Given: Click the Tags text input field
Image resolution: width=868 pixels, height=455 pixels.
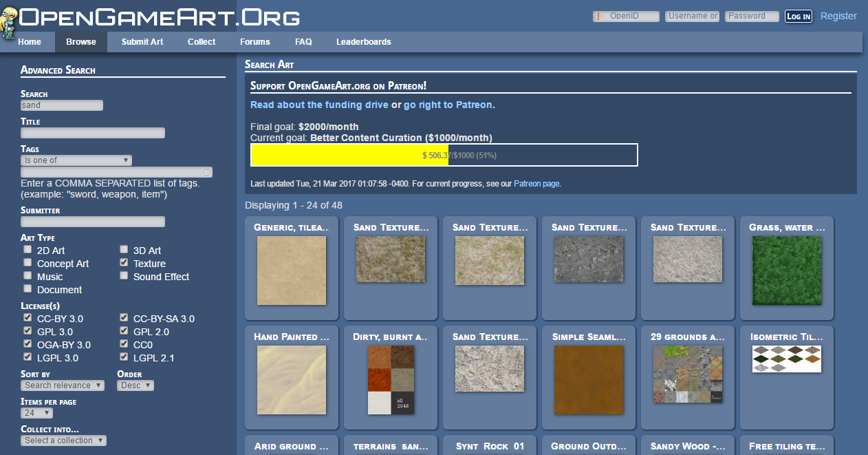Looking at the screenshot, I should (116, 172).
